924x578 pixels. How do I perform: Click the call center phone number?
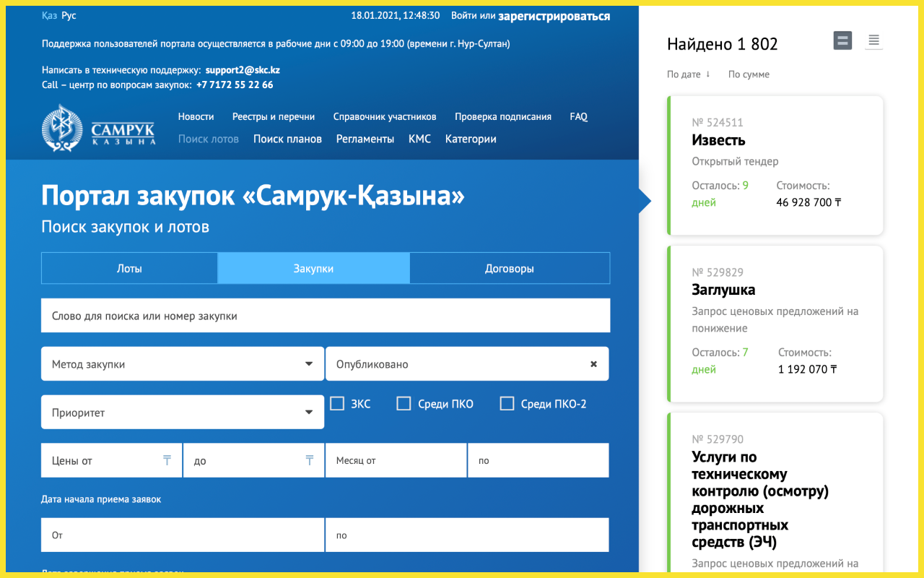pos(235,85)
